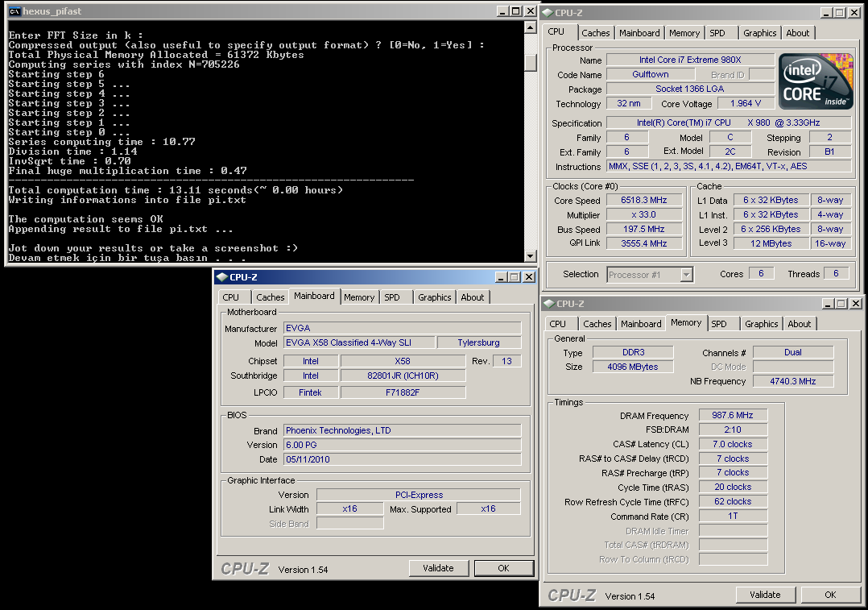Open Caches tab in the Memory CPU-Z window
The image size is (868, 610).
(x=597, y=324)
